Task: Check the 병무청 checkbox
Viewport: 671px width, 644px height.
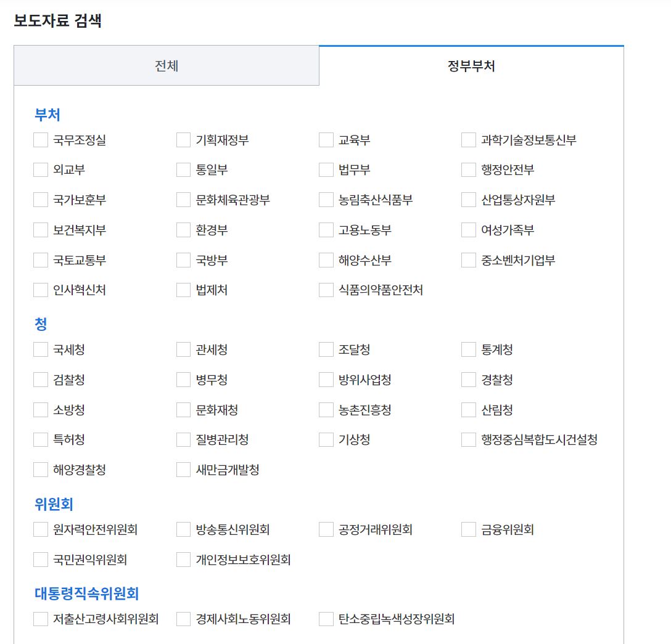Action: (184, 380)
